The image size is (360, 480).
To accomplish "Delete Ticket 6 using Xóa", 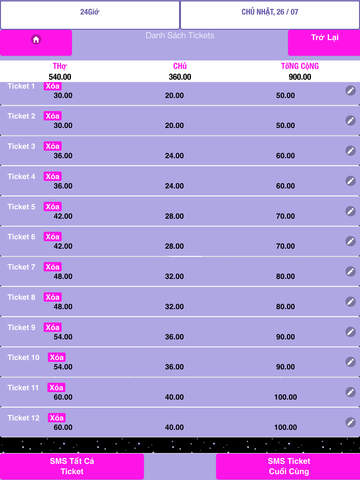I will (x=52, y=237).
